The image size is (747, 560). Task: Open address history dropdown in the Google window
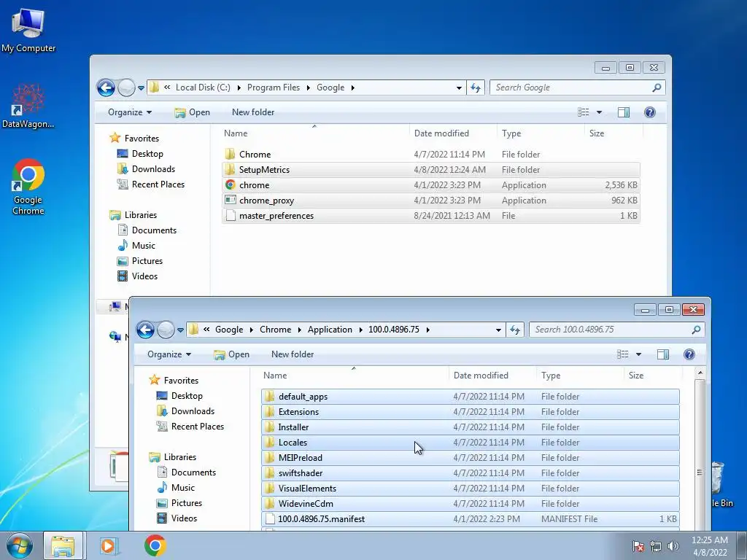[x=459, y=88]
